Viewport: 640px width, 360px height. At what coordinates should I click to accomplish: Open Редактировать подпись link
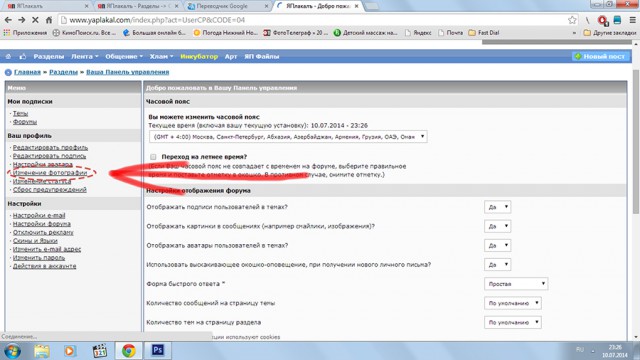49,156
